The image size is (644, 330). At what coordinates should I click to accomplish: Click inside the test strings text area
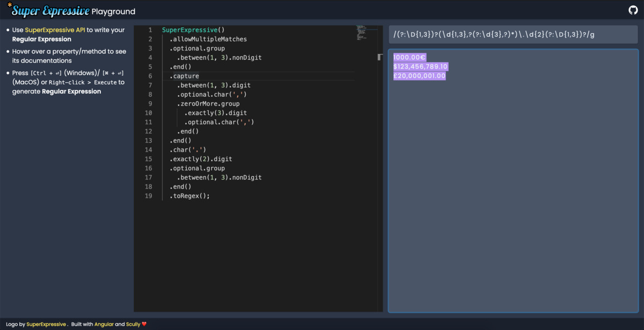(x=514, y=181)
